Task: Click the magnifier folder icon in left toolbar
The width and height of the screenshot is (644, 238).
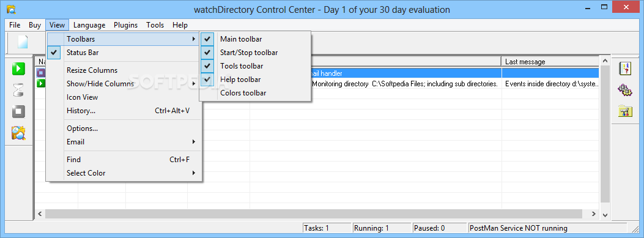Action: point(18,133)
